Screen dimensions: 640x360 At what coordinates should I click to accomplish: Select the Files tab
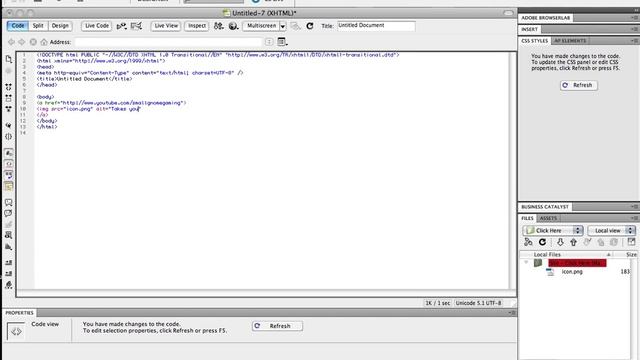(527, 218)
